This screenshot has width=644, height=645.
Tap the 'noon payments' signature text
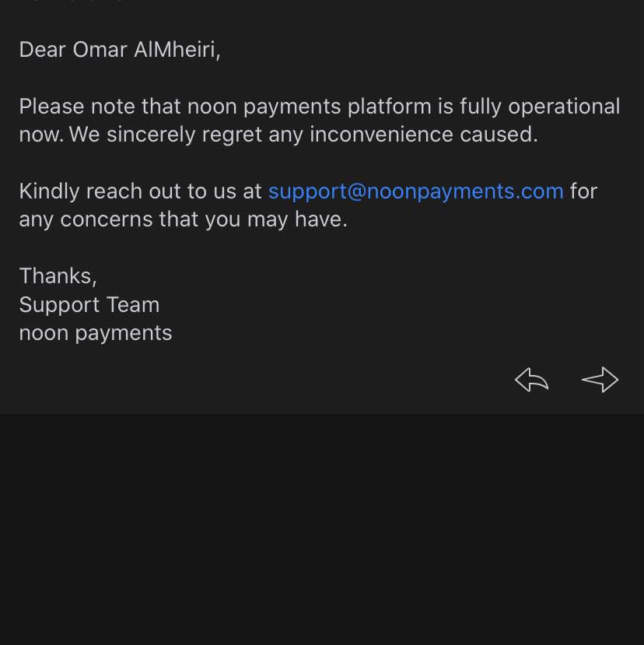[x=96, y=333]
